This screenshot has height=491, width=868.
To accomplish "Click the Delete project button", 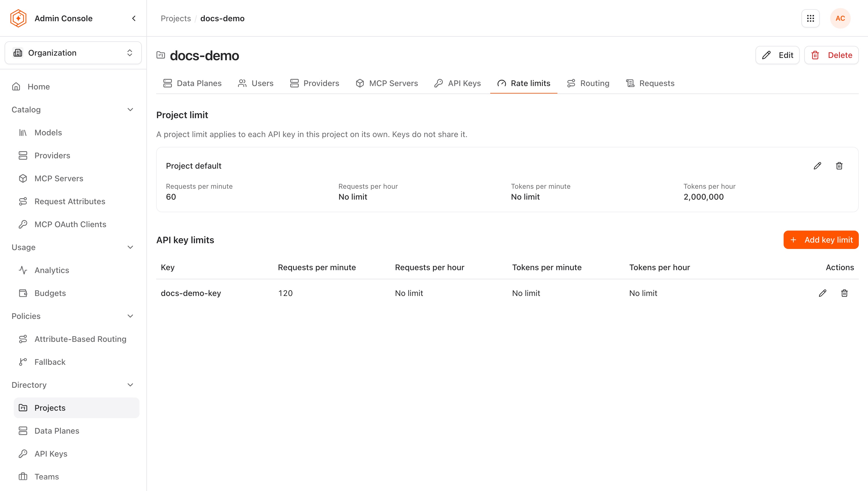I will pos(831,55).
